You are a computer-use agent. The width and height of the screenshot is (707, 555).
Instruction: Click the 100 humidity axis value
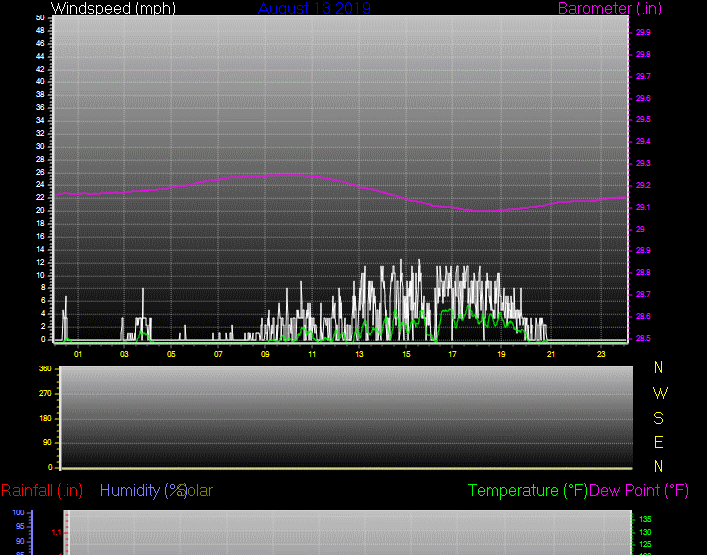pyautogui.click(x=18, y=513)
